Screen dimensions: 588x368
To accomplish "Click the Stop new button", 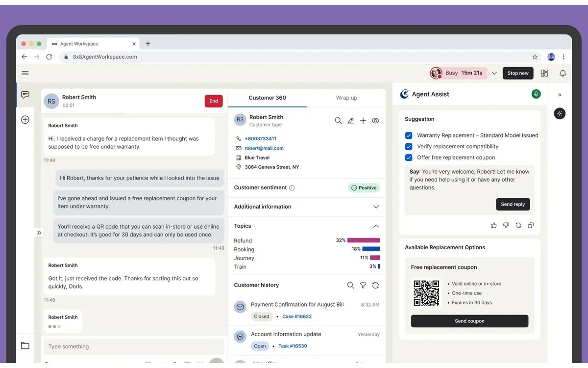I will [518, 73].
